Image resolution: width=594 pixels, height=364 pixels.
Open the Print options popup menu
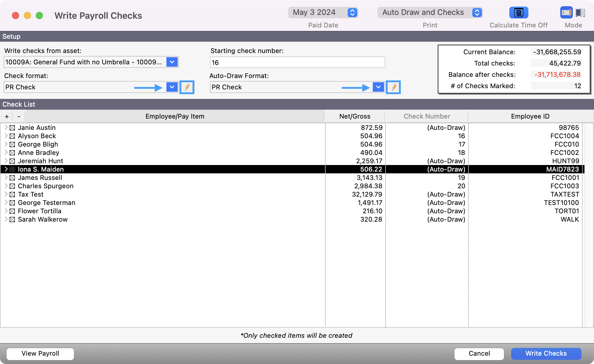[430, 13]
